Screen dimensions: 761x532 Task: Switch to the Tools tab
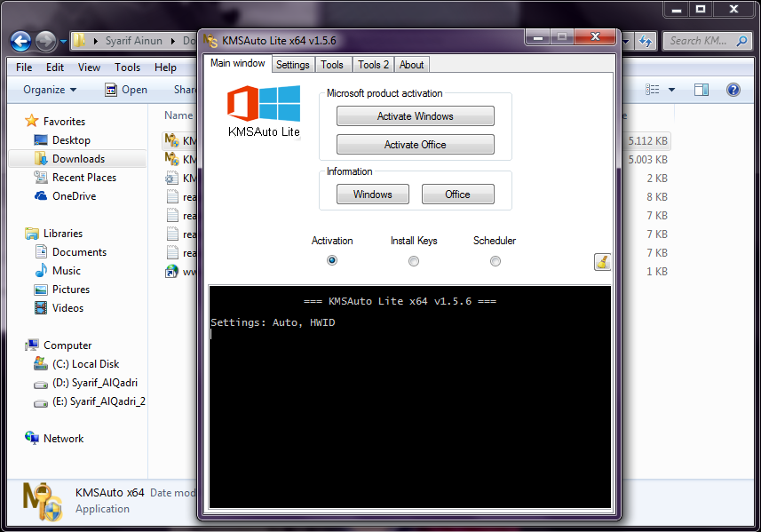click(332, 65)
